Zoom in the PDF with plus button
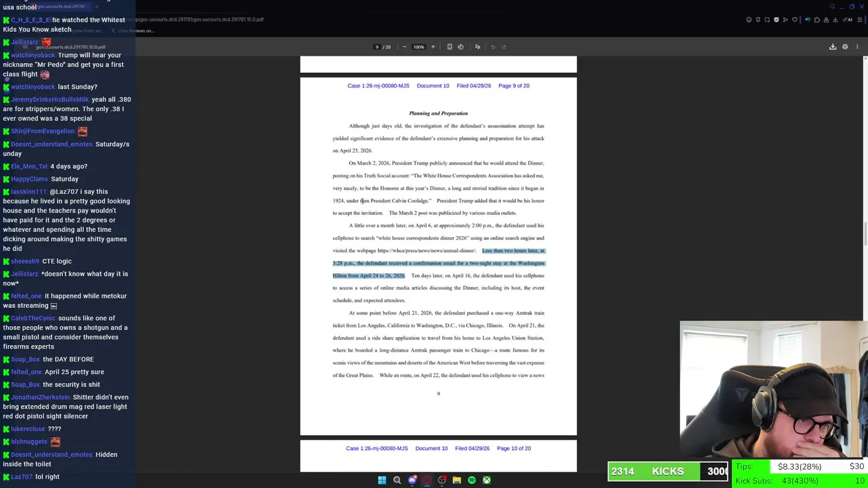Screen dimensions: 868x488 pyautogui.click(x=433, y=47)
